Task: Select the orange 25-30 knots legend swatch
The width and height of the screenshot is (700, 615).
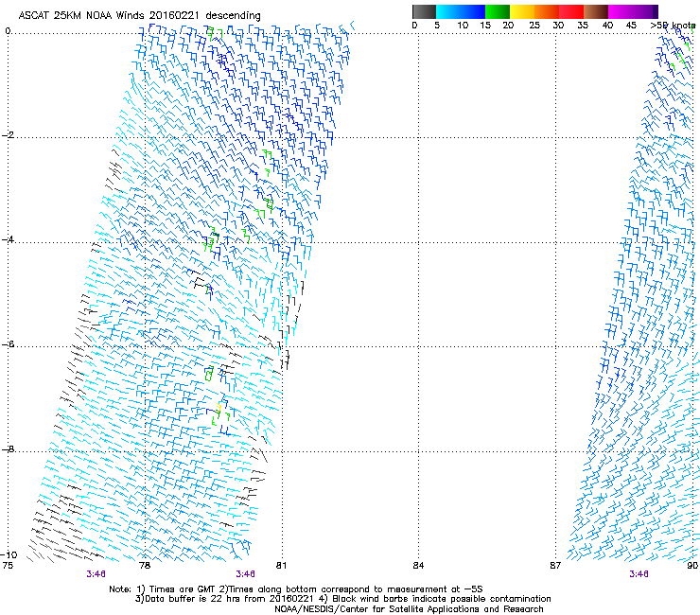Action: coord(547,11)
